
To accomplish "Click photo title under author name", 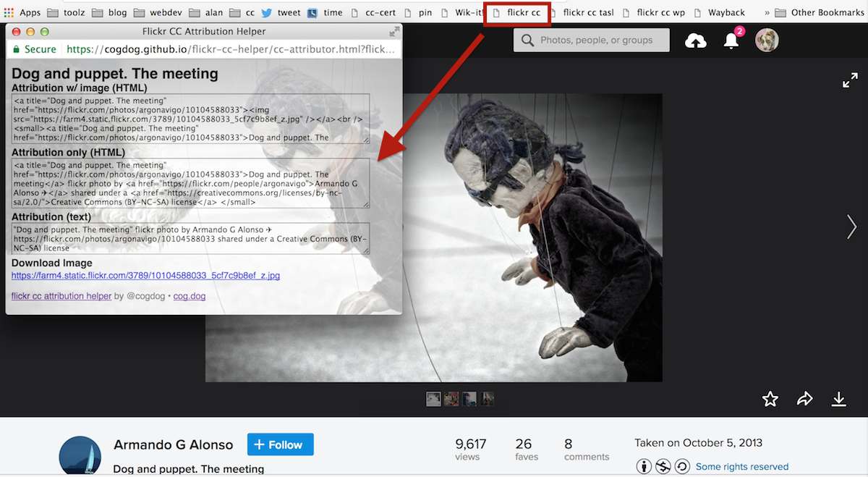I will [x=189, y=469].
